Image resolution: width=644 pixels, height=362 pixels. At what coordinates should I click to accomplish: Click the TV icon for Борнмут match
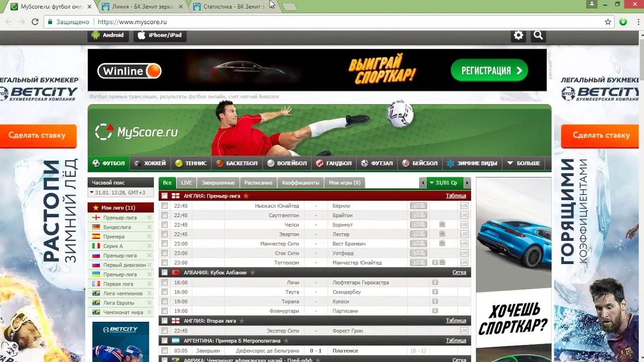[442, 225]
